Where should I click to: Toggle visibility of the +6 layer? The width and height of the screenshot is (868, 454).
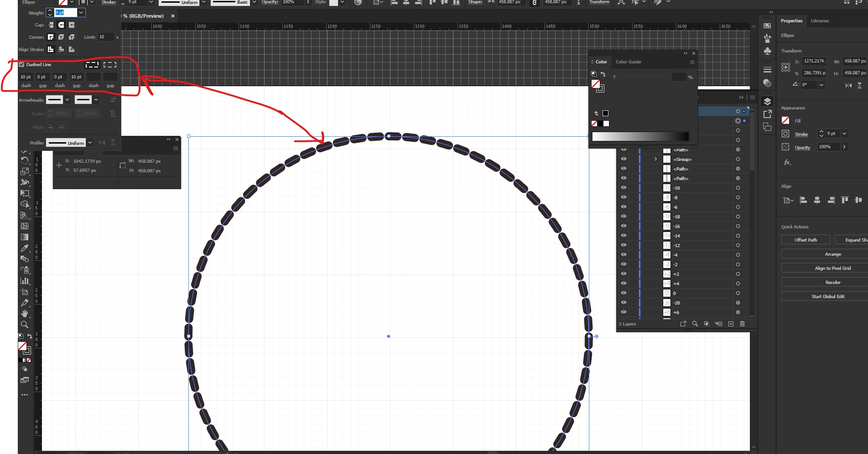pyautogui.click(x=624, y=312)
